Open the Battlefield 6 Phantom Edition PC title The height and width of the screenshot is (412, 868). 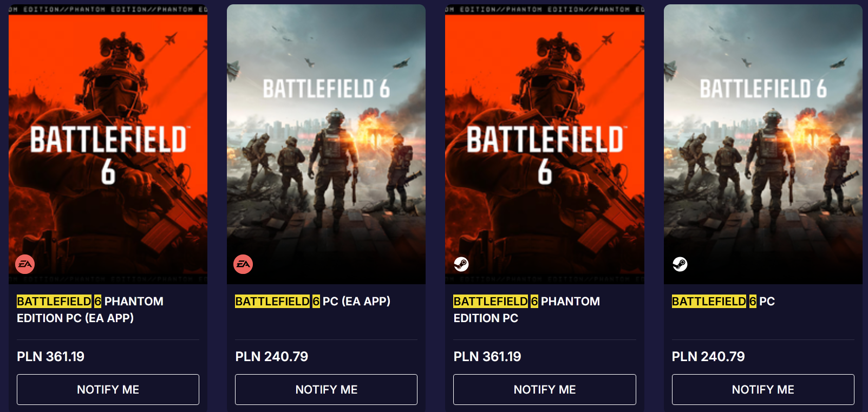pos(526,309)
